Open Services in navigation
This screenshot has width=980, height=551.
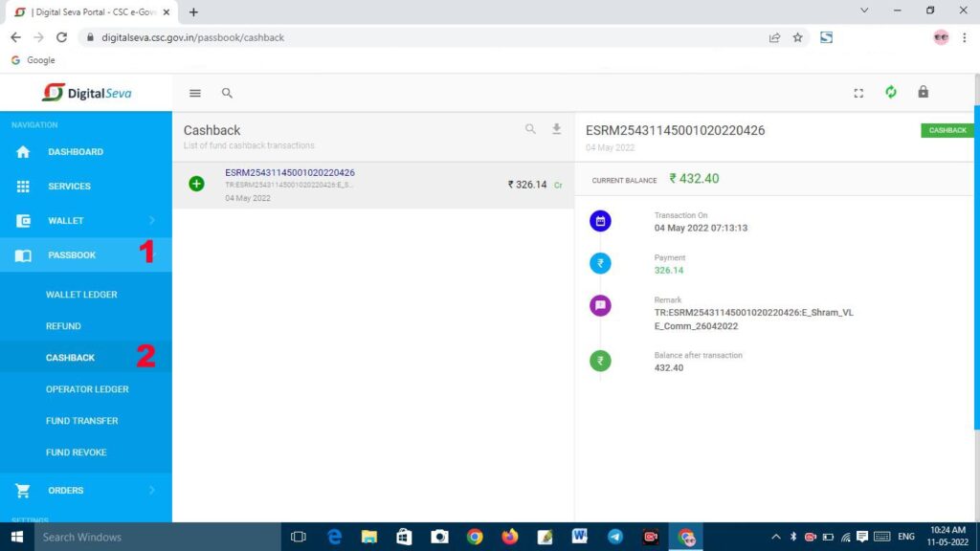[x=69, y=187]
